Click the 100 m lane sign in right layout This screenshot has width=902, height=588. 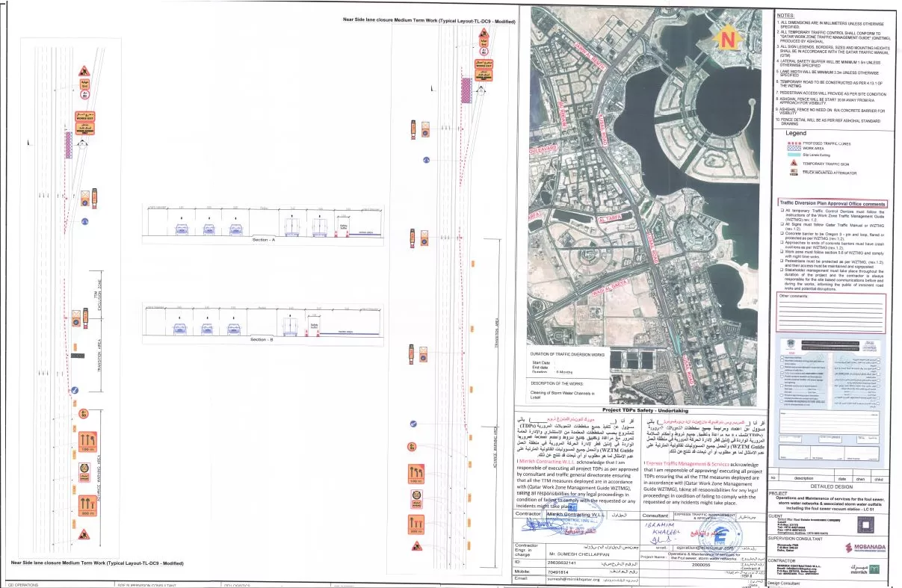pyautogui.click(x=417, y=475)
